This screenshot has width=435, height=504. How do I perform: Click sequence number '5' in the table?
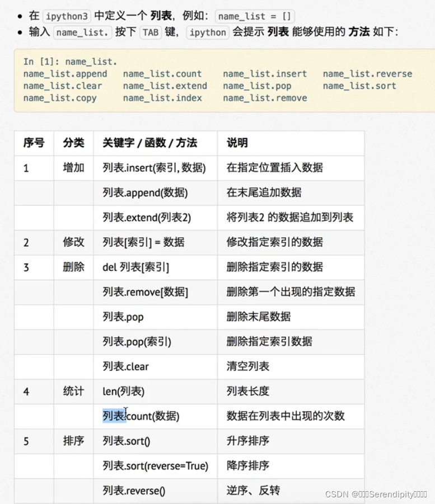coord(26,441)
